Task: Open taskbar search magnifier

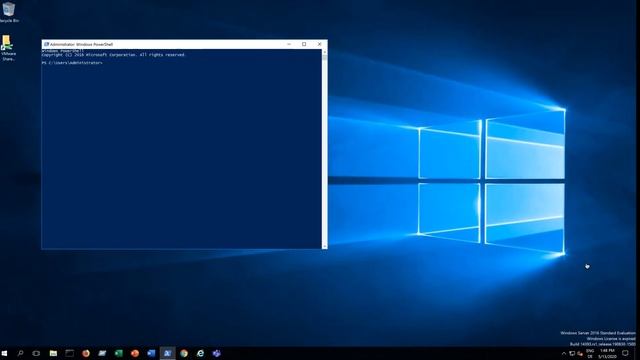Action: (20, 353)
